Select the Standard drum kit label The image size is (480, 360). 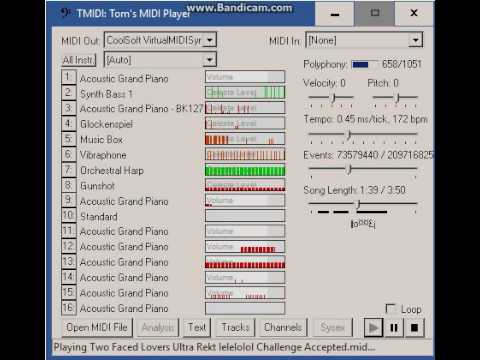pyautogui.click(x=99, y=217)
